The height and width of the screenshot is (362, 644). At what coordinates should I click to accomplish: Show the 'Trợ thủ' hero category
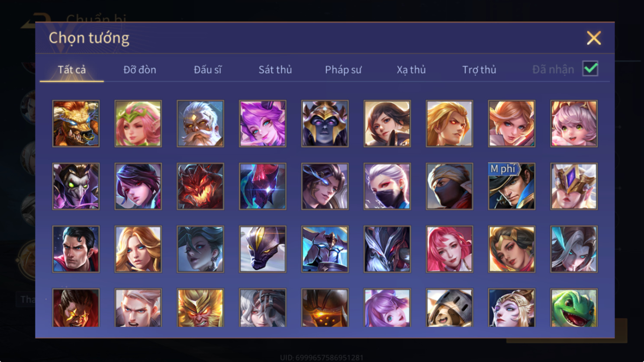pos(479,70)
